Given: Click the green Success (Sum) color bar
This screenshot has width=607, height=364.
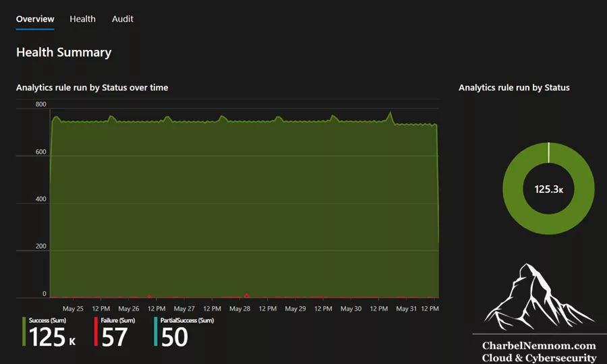Looking at the screenshot, I should tap(24, 332).
